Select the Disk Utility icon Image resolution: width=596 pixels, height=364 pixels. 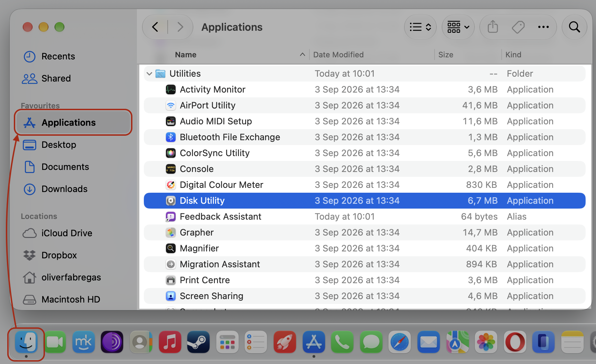tap(171, 201)
